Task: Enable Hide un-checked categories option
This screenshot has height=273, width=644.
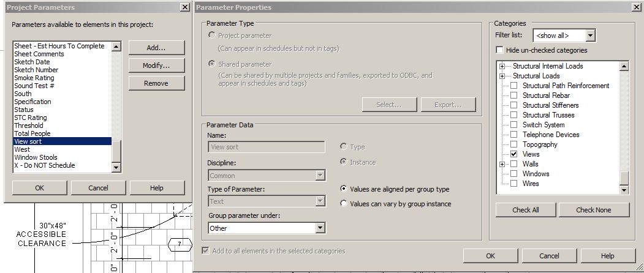Action: pos(501,50)
